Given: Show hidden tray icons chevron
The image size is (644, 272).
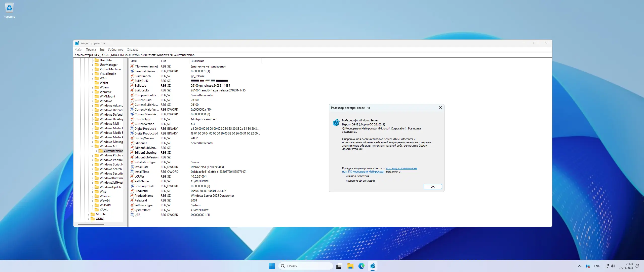Looking at the screenshot, I should pyautogui.click(x=580, y=266).
